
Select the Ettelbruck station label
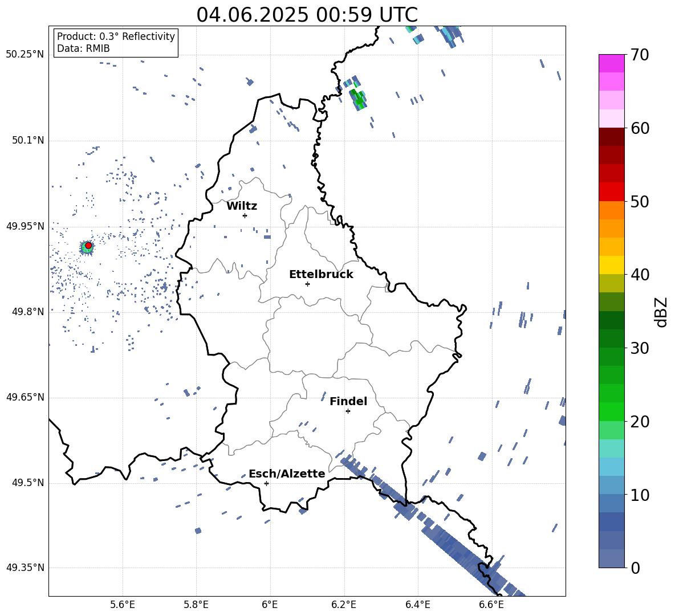pos(321,275)
